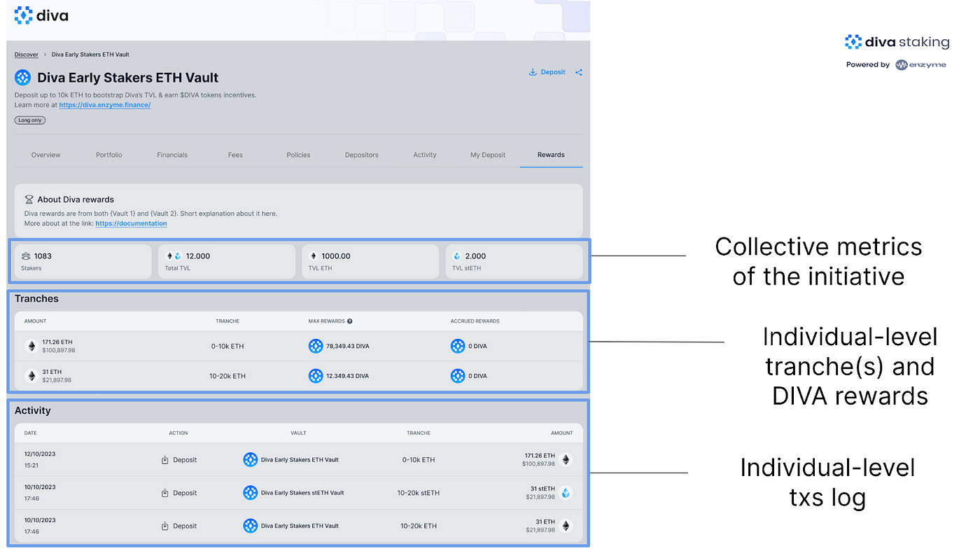The height and width of the screenshot is (551, 980).
Task: Switch to the Portfolio tab
Action: pyautogui.click(x=108, y=154)
